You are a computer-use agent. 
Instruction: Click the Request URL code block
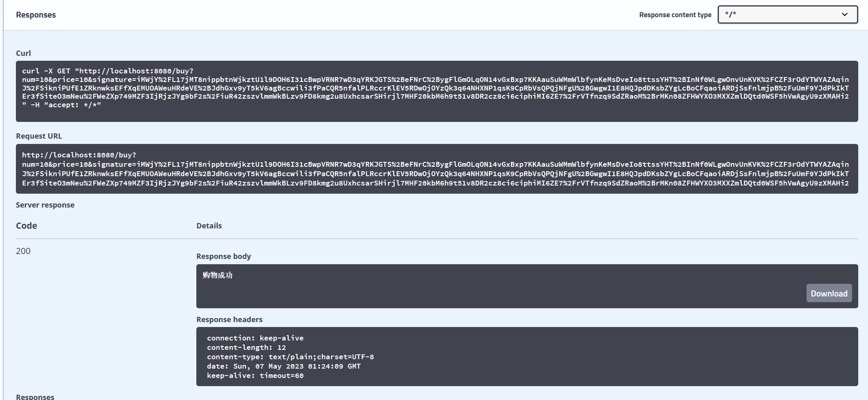click(437, 169)
